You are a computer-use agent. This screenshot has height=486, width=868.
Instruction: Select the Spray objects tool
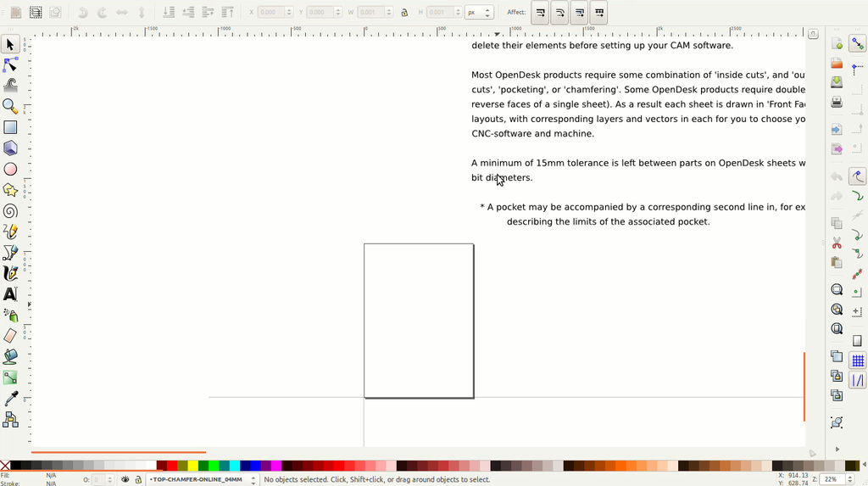click(x=10, y=316)
